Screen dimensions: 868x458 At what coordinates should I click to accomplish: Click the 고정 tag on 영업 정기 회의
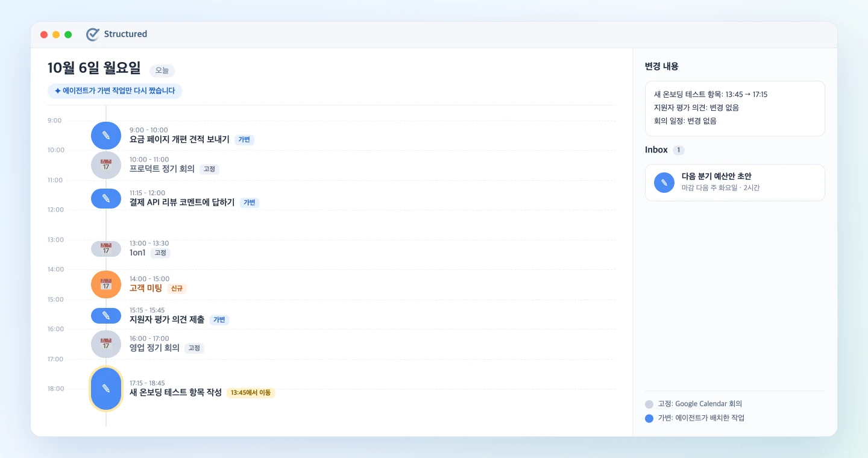(x=194, y=348)
